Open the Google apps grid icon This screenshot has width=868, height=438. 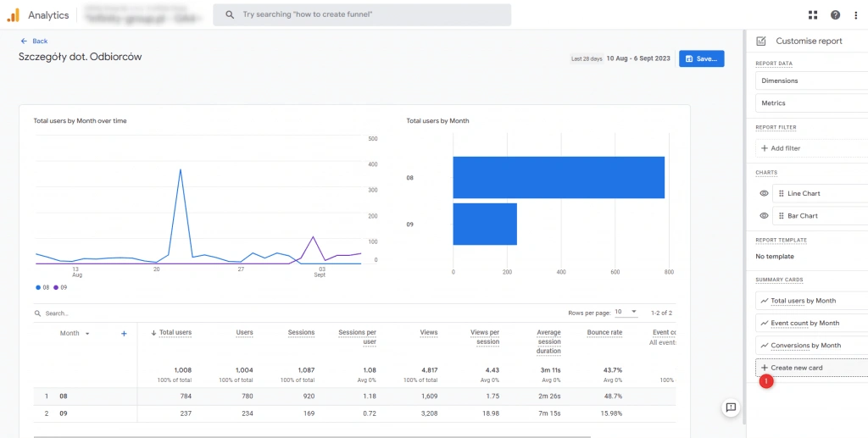click(x=813, y=15)
